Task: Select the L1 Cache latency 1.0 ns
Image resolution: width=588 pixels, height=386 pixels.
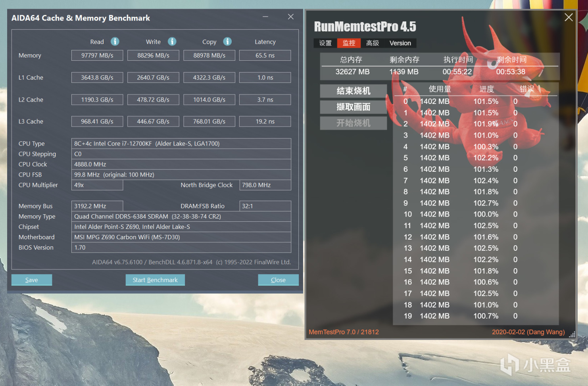Action: pos(265,77)
